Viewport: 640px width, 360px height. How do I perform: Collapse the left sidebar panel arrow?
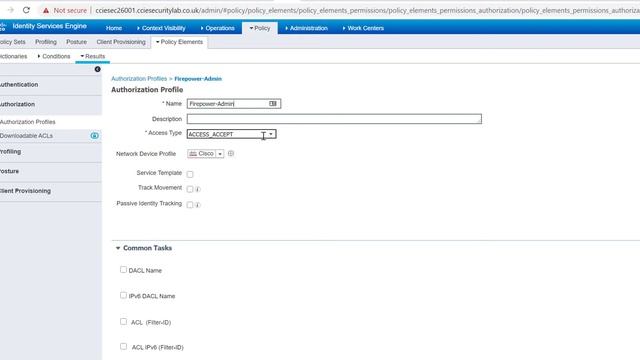[98, 69]
